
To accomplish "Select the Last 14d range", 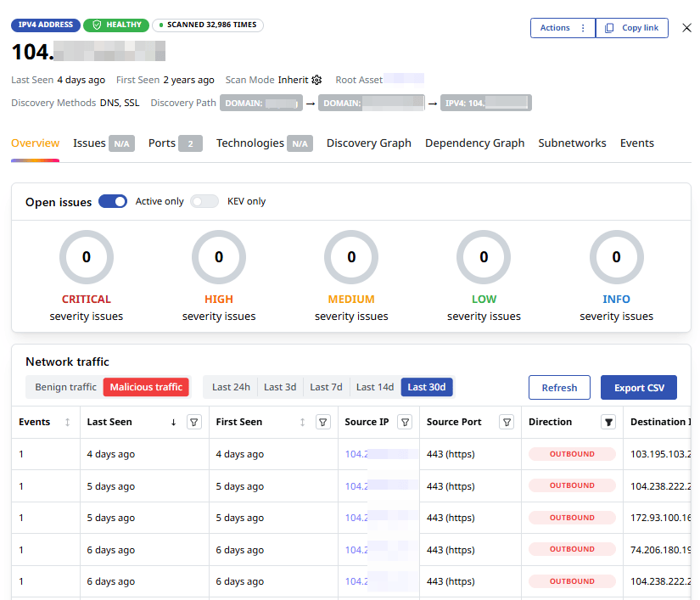I will click(375, 387).
